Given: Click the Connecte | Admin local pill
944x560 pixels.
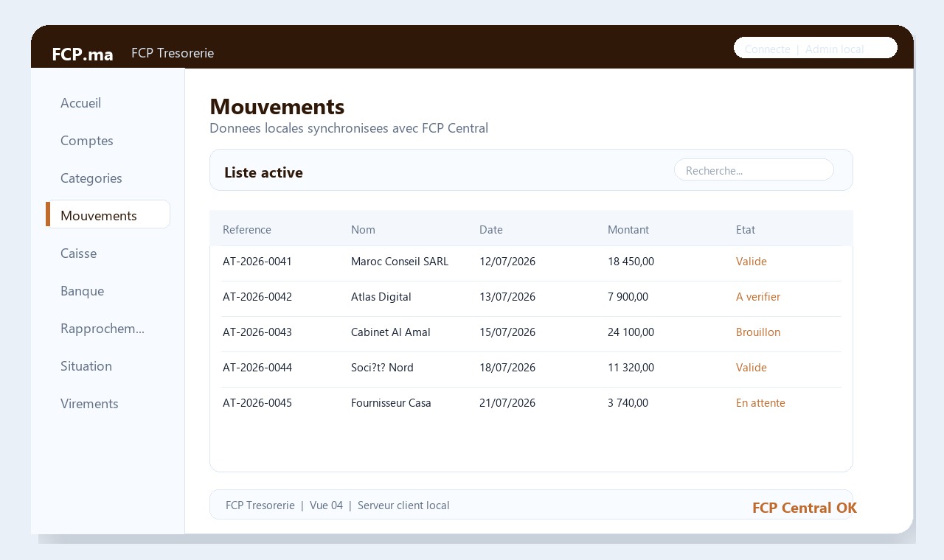Looking at the screenshot, I should [816, 48].
